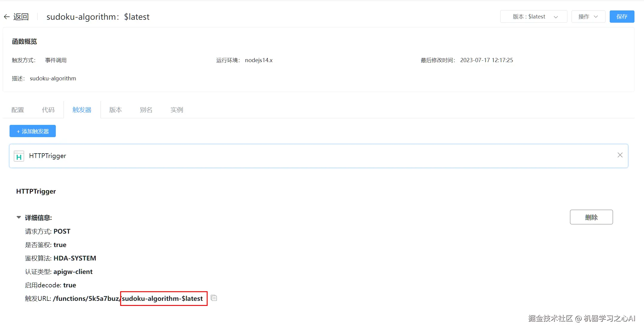
Task: Open the 别名 tab
Action: tap(146, 110)
